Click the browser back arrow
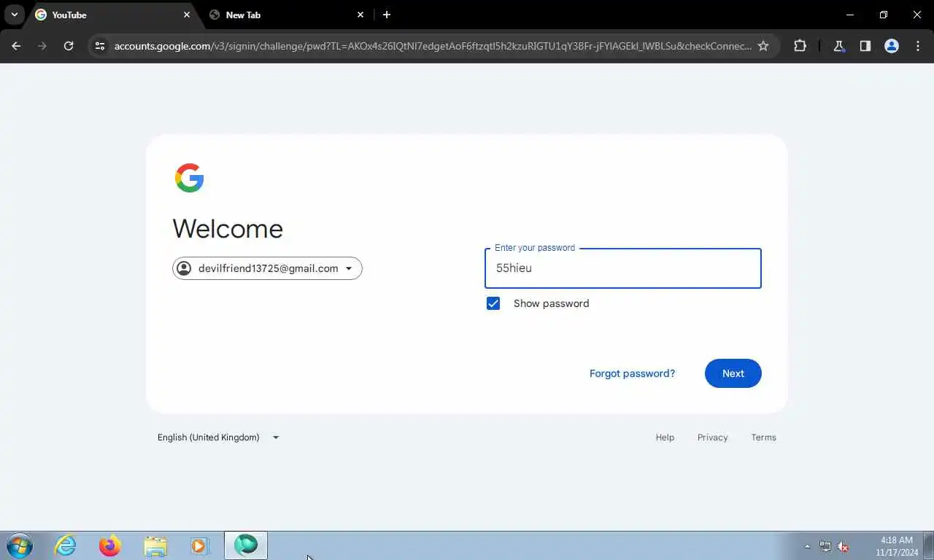Screen dimensions: 934x560 pos(16,46)
